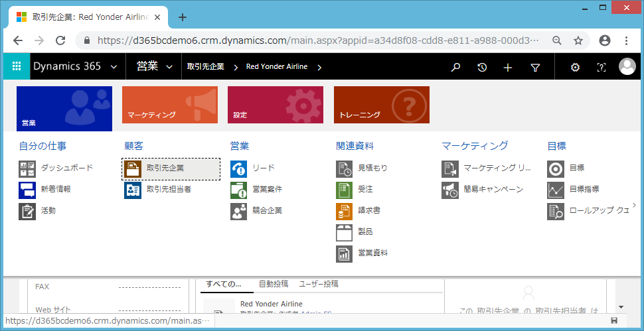The image size is (644, 331).
Task: Expand chevron after Red Yonder Airline breadcrumb
Action: [x=319, y=68]
